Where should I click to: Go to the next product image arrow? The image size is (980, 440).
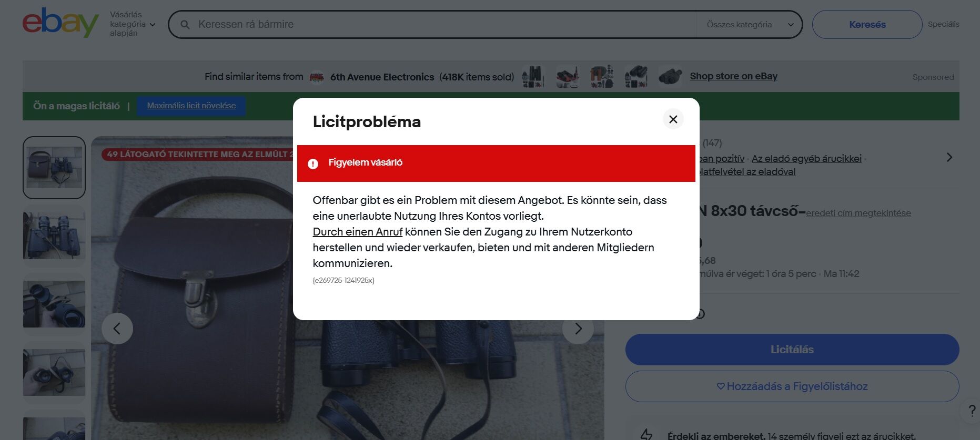(578, 329)
